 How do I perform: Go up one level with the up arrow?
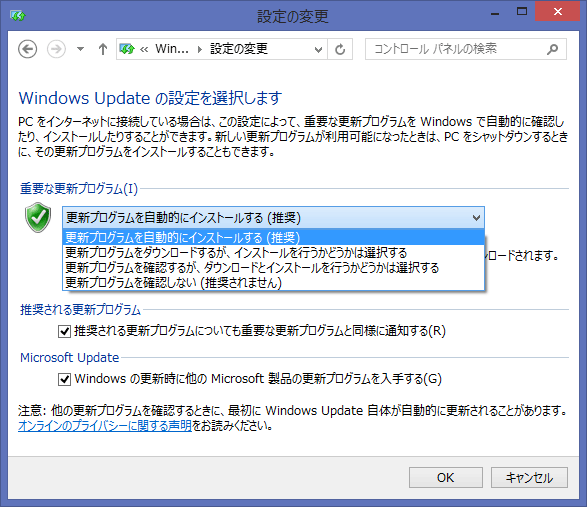point(103,49)
